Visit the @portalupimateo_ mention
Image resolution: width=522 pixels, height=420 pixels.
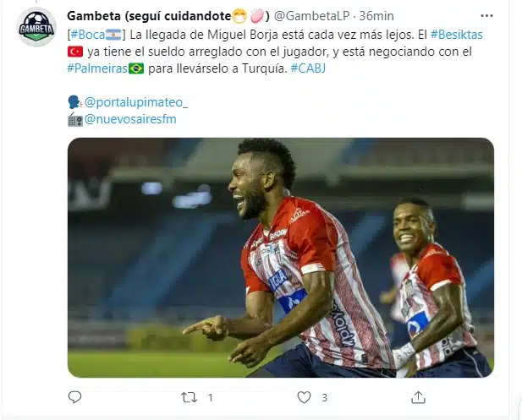coord(136,102)
